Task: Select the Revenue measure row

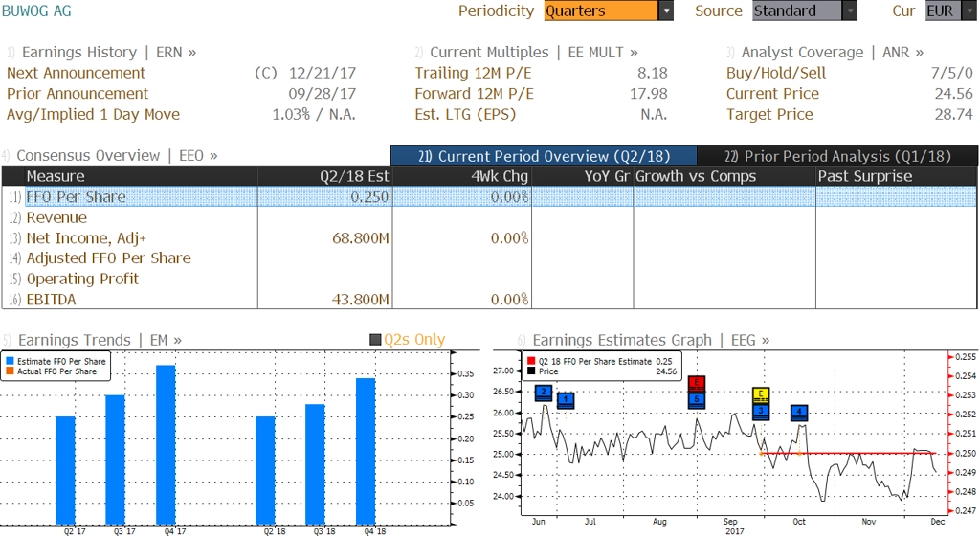Action: tap(489, 217)
